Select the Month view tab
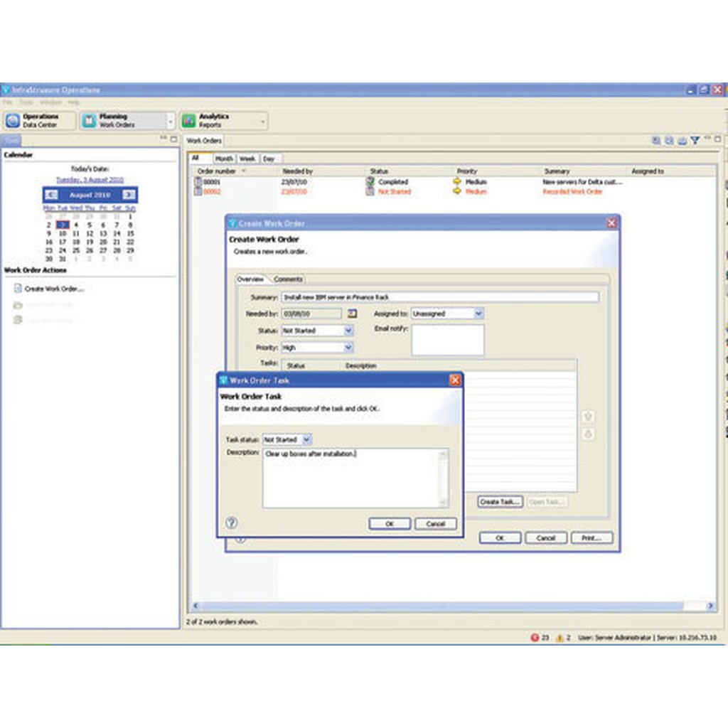728x728 pixels. coord(224,159)
